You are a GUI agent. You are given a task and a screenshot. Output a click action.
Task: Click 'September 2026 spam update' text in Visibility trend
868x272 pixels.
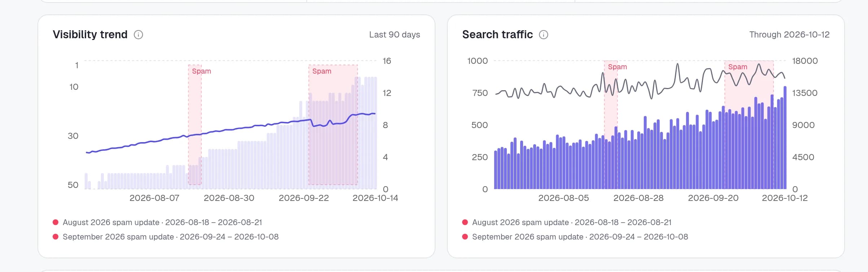point(118,237)
